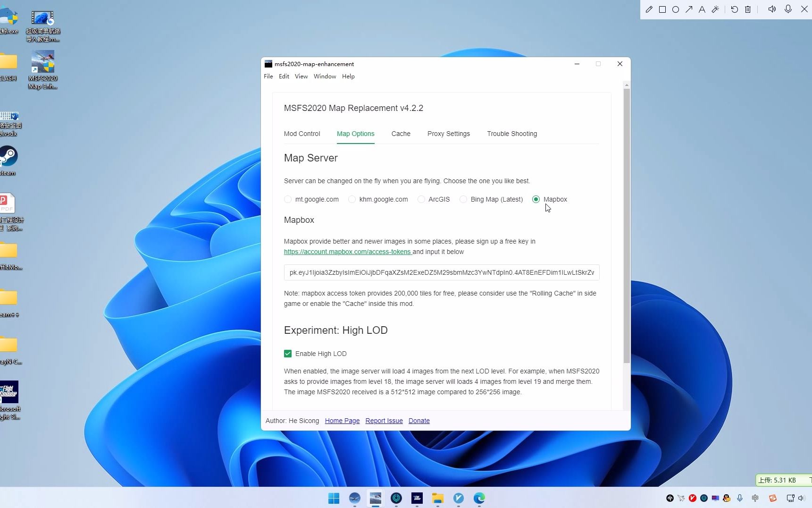Select the rectangle annotation tool
This screenshot has height=508, width=812.
662,9
